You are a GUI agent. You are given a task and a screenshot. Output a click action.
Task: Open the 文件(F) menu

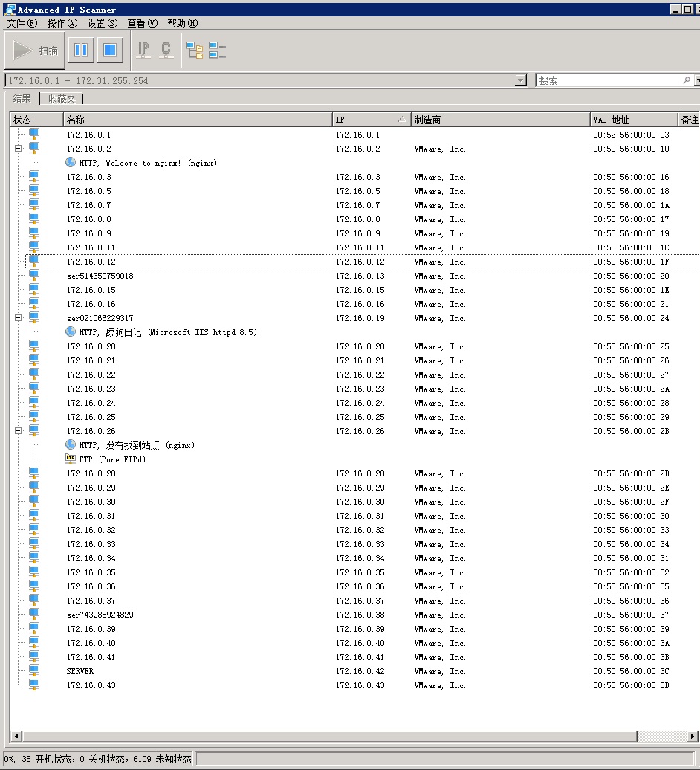click(x=22, y=23)
